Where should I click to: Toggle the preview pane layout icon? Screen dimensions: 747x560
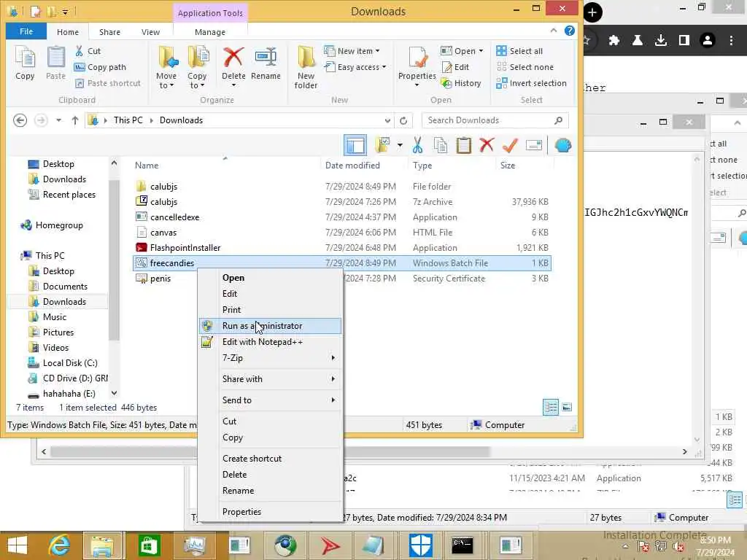tap(355, 145)
